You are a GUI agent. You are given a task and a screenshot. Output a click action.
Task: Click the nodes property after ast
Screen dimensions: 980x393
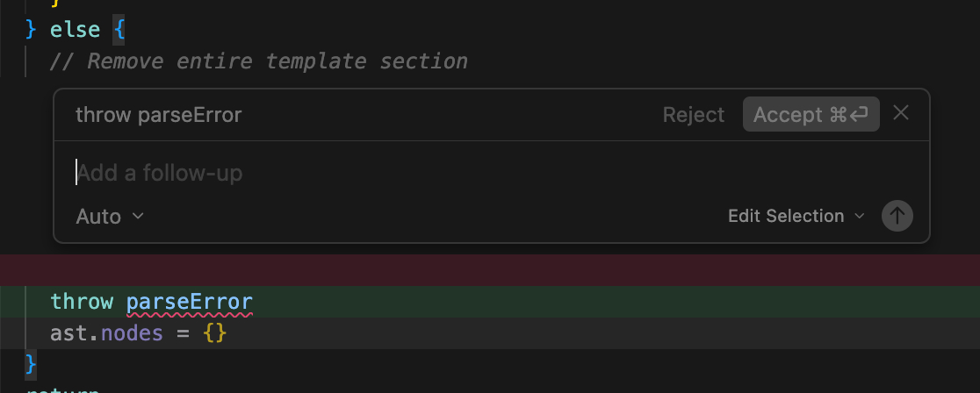[x=133, y=333]
